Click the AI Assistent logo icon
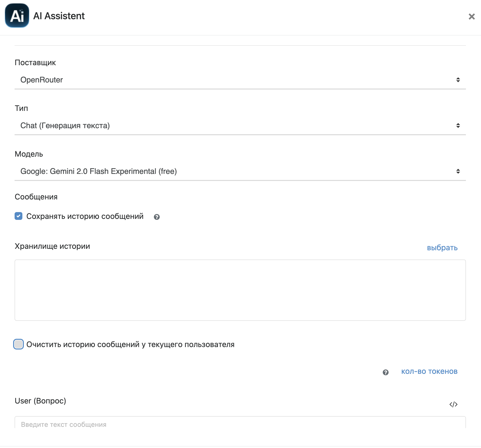The height and width of the screenshot is (448, 481). [x=17, y=16]
